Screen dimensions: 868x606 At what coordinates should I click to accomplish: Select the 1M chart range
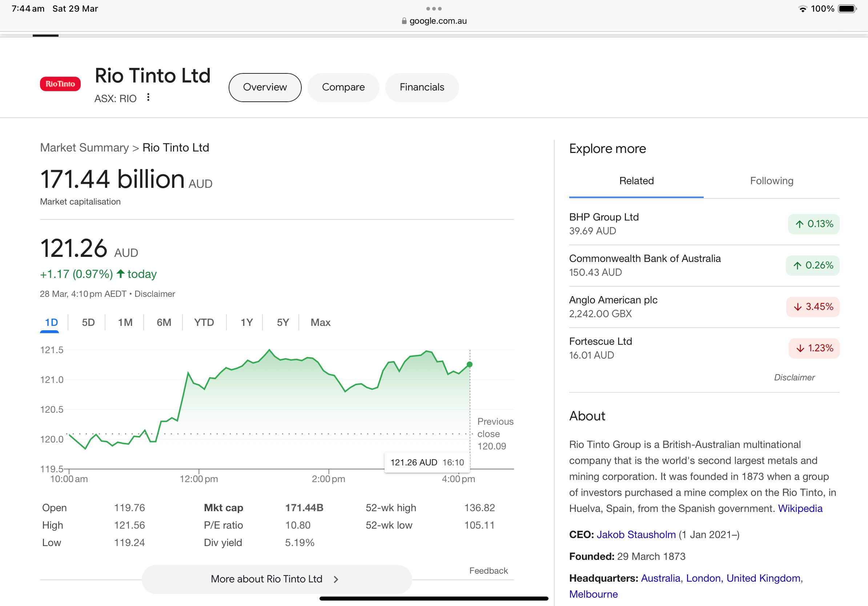click(x=125, y=322)
